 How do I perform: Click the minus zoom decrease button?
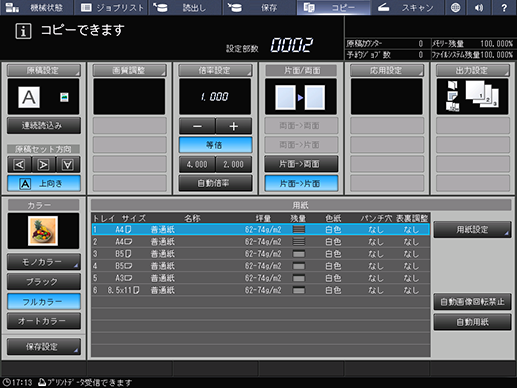tap(197, 126)
